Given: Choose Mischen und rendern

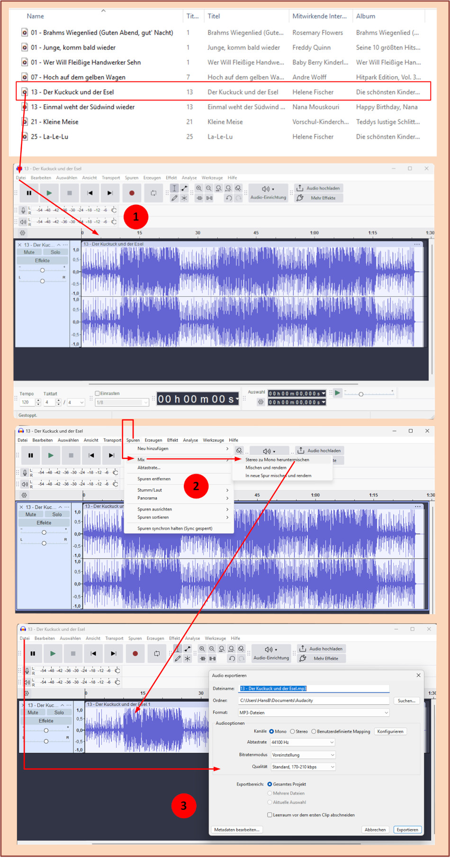Looking at the screenshot, I should click(266, 468).
